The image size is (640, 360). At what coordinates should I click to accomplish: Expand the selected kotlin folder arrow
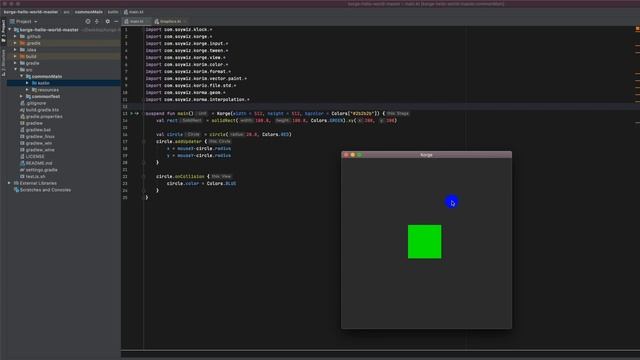click(x=27, y=83)
